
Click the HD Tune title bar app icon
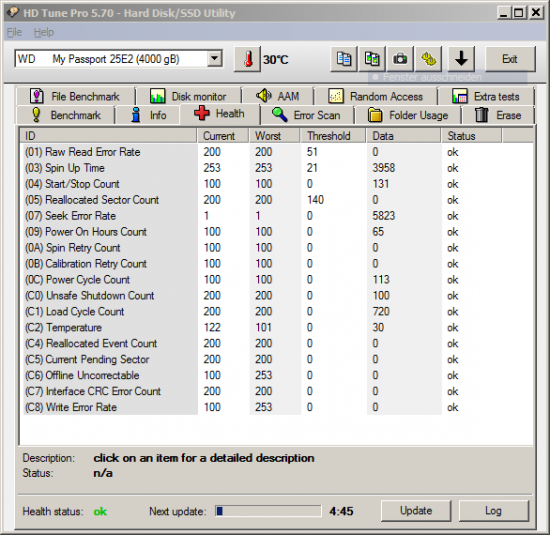pyautogui.click(x=13, y=13)
